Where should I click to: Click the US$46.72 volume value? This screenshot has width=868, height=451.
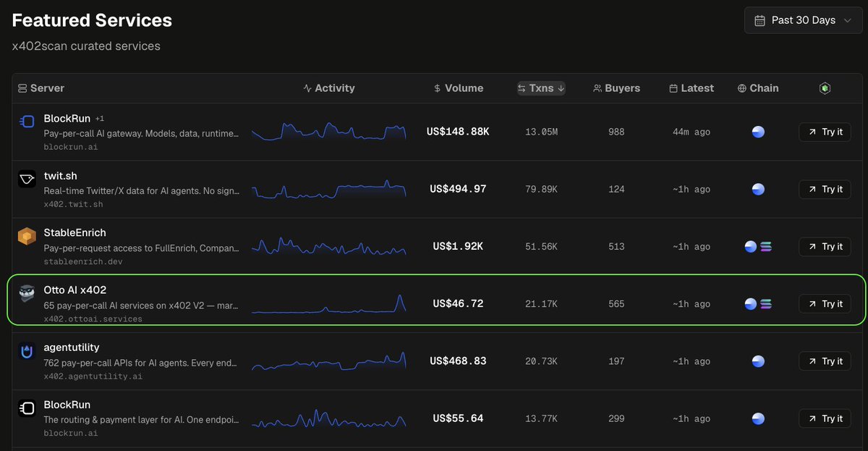[x=458, y=303]
